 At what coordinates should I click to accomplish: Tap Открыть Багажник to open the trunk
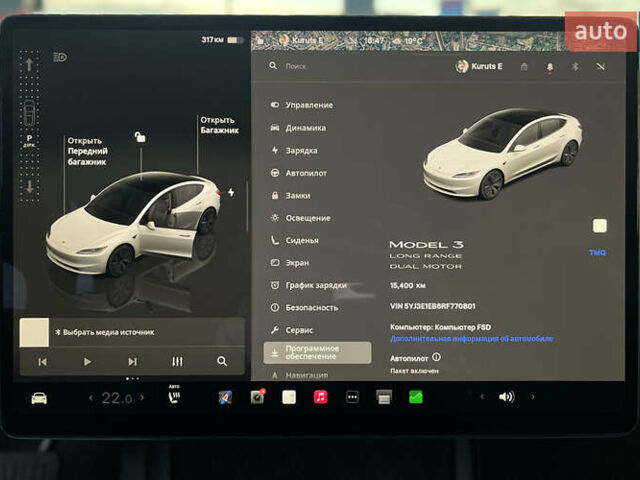pos(218,124)
